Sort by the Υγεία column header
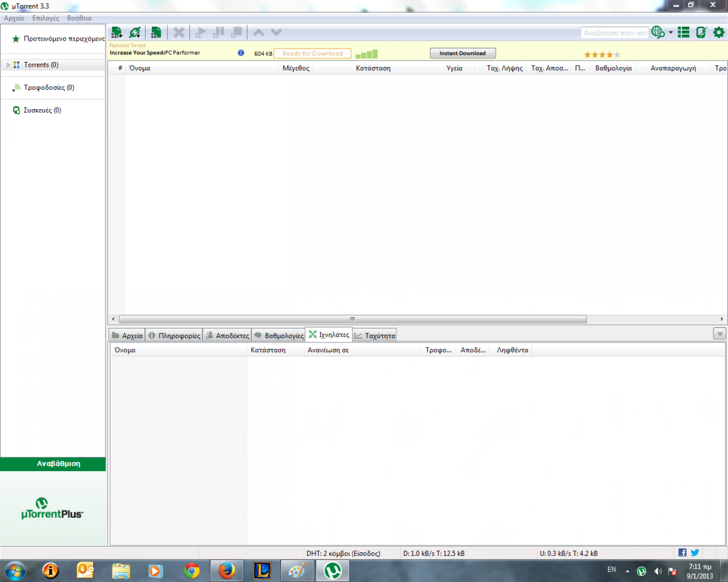 pyautogui.click(x=455, y=68)
